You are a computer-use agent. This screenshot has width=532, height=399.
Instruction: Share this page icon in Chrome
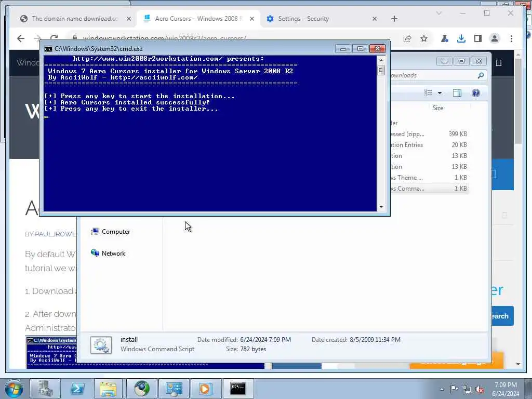(x=407, y=38)
